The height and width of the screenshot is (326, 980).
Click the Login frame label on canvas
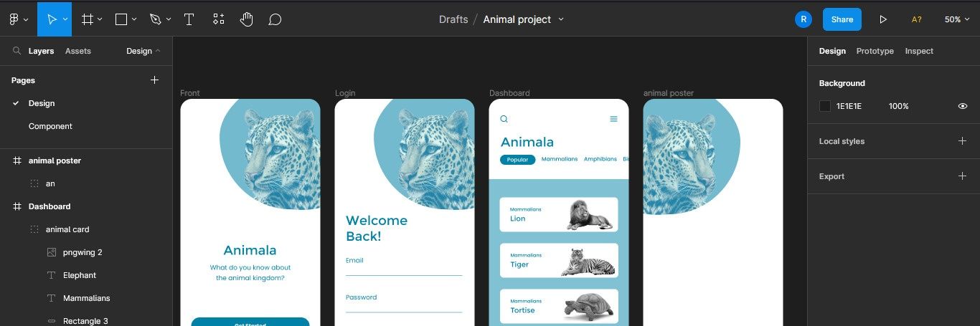tap(345, 93)
